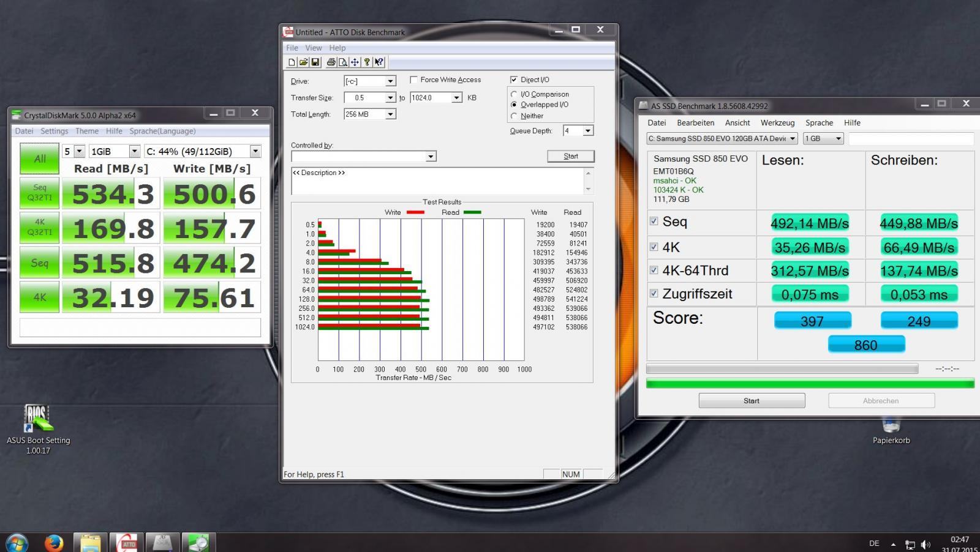Open the 1 GB size dropdown in AS SSD

823,138
